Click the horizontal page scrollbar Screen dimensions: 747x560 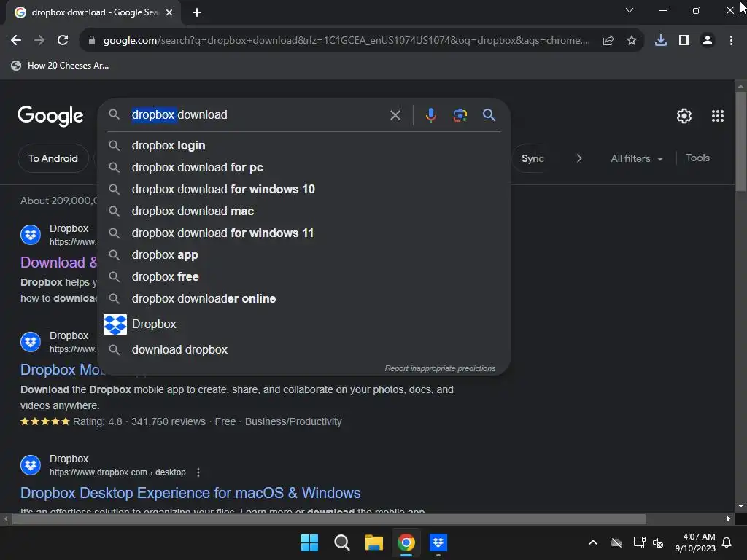coord(329,518)
